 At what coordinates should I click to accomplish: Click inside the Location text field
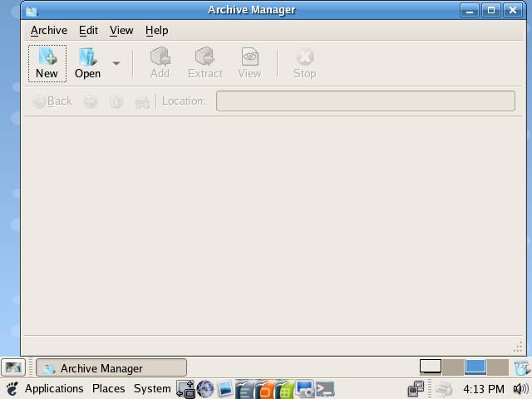365,101
